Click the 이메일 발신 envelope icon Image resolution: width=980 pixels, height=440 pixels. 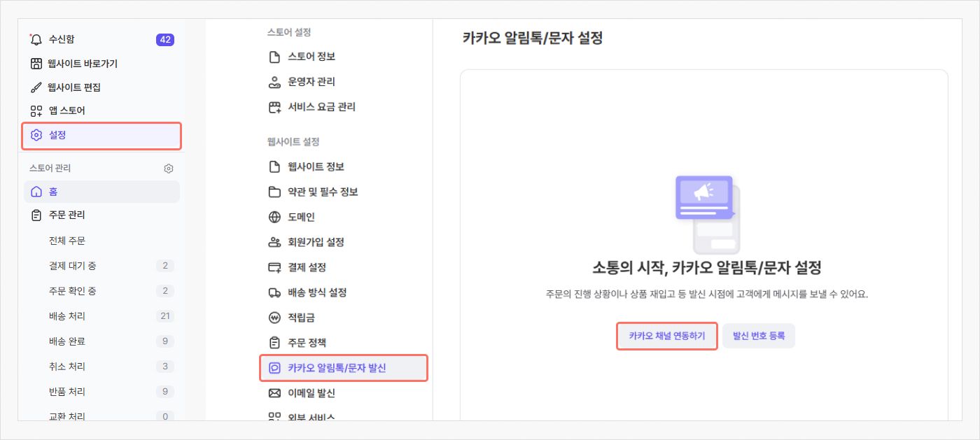274,393
